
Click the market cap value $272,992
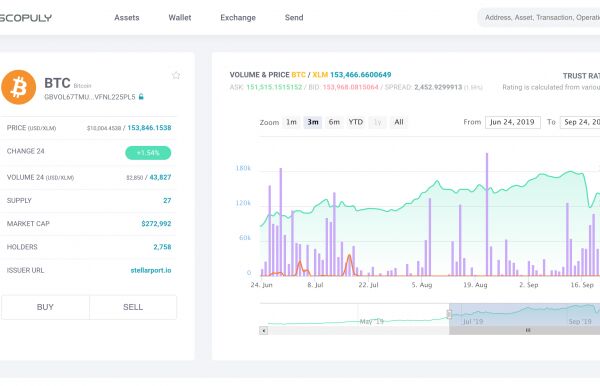point(156,223)
